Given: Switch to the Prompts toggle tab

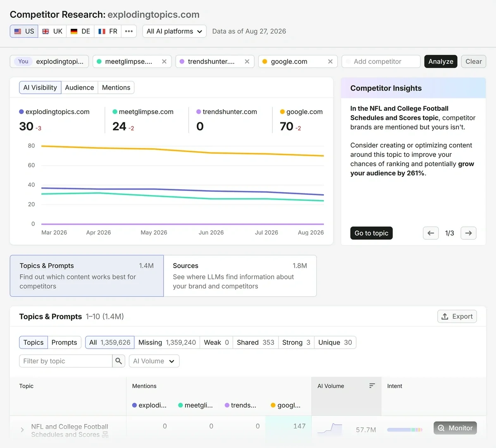Looking at the screenshot, I should click(x=64, y=343).
